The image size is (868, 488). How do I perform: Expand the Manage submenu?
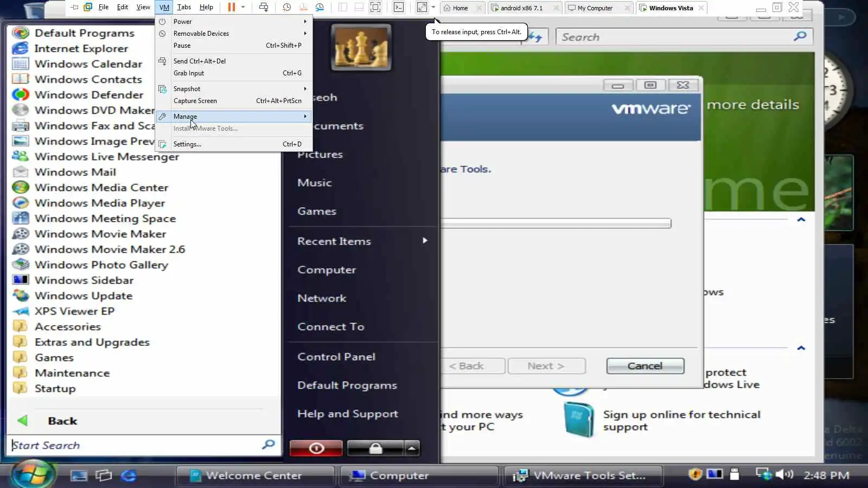[234, 117]
